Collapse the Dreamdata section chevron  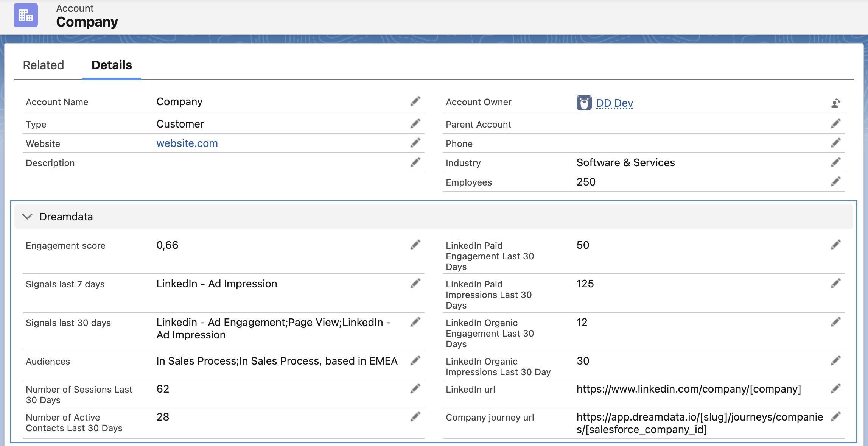(27, 217)
